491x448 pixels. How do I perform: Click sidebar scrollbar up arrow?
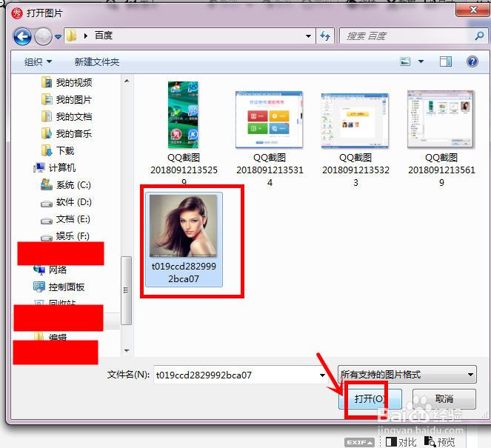coord(127,81)
